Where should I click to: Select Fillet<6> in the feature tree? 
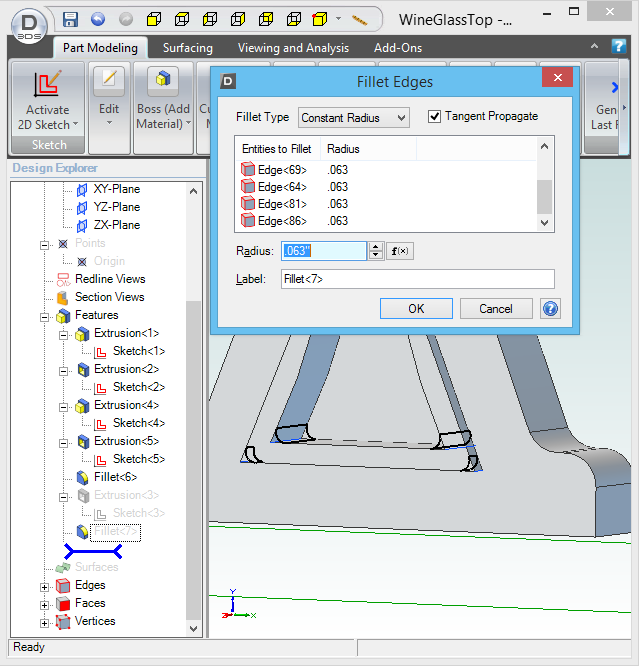[116, 477]
